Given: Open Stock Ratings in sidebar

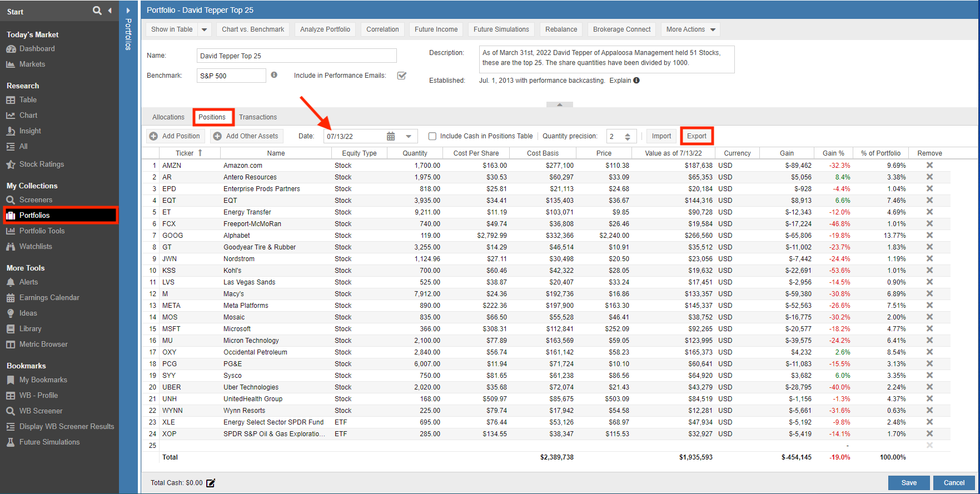Looking at the screenshot, I should point(41,164).
